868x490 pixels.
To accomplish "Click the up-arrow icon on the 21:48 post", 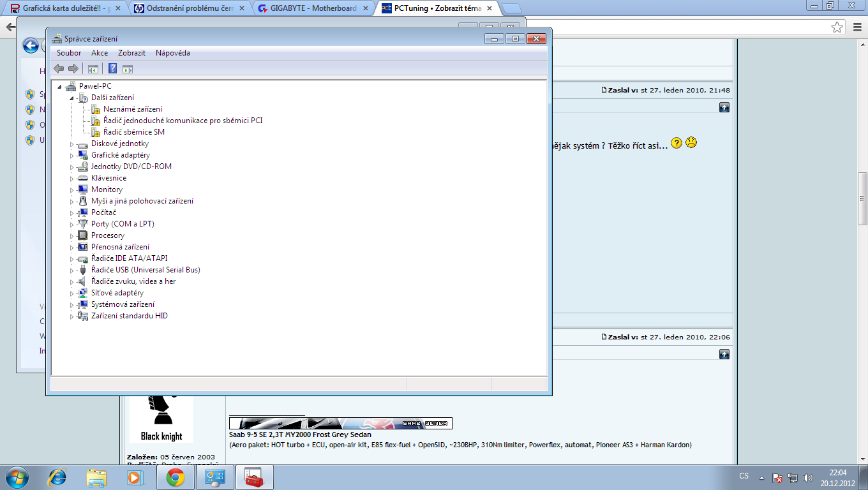I will (x=724, y=107).
